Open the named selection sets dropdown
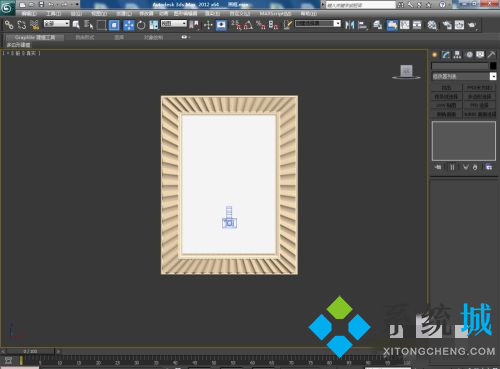The width and height of the screenshot is (500, 369). tap(318, 24)
